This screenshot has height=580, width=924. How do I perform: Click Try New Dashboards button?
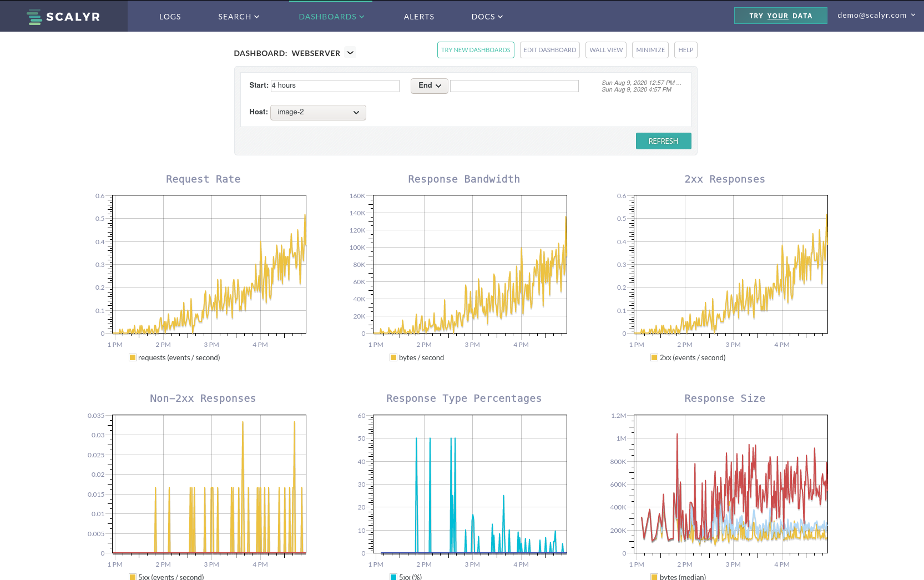point(476,50)
